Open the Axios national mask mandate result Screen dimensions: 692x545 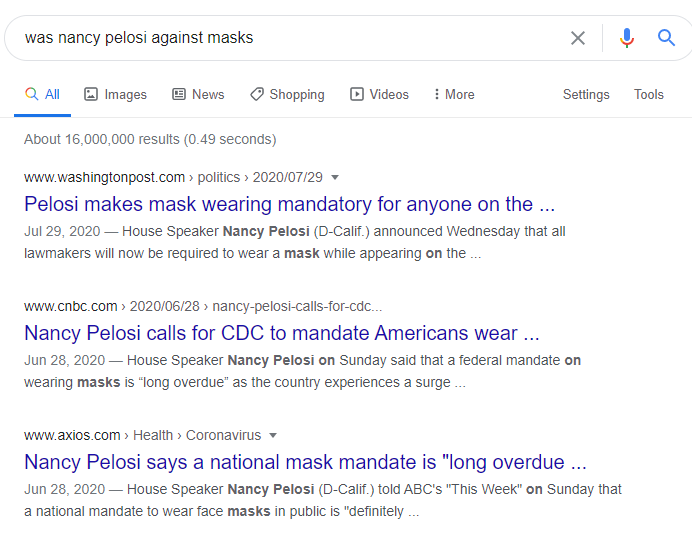305,462
